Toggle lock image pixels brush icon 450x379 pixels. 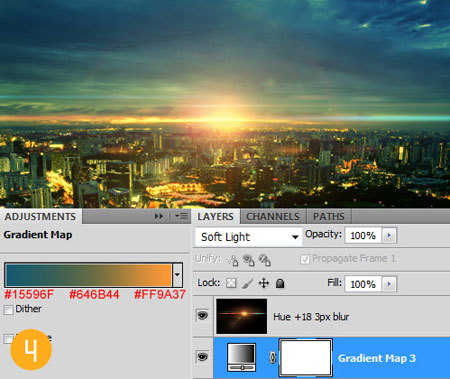pos(247,283)
